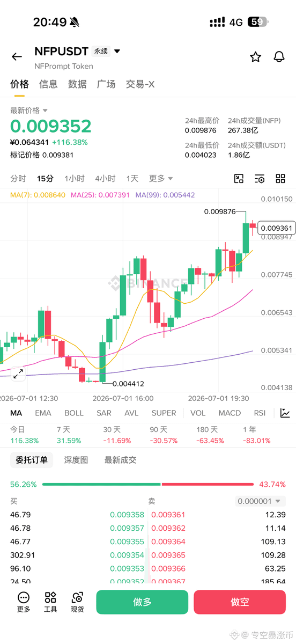The width and height of the screenshot is (296, 644).
Task: Open 最新成交 recent trades tab
Action: click(x=121, y=460)
